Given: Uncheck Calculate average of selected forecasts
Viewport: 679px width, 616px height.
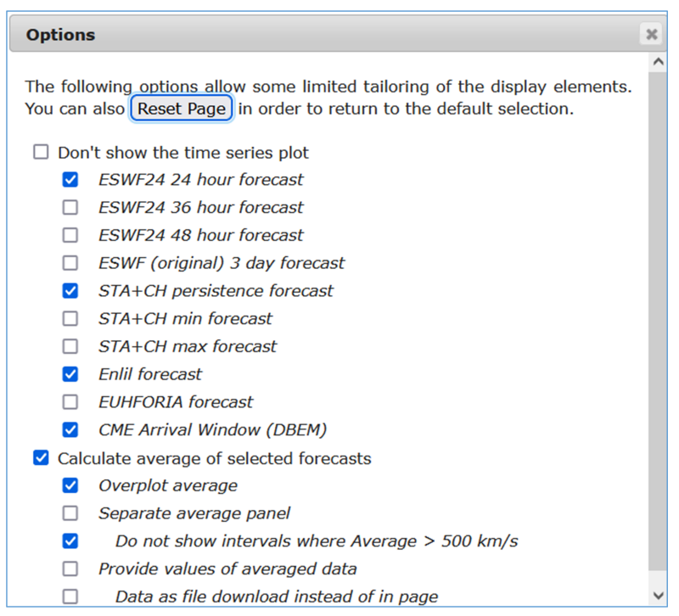Looking at the screenshot, I should pos(41,458).
